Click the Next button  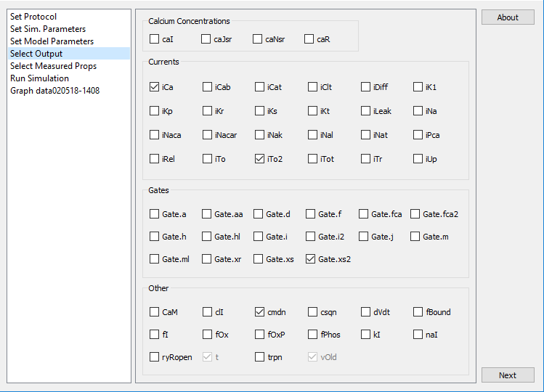[x=508, y=375]
